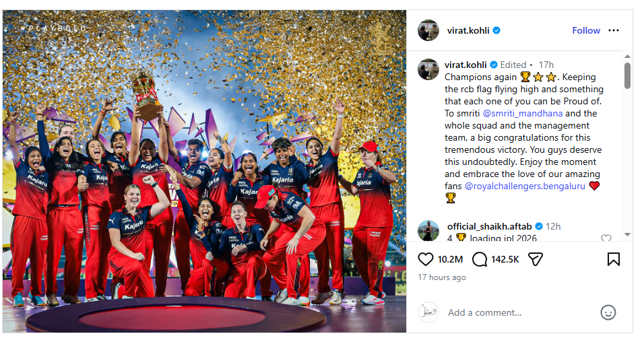Click the 10.2M likes count
644x342 pixels.
click(450, 259)
